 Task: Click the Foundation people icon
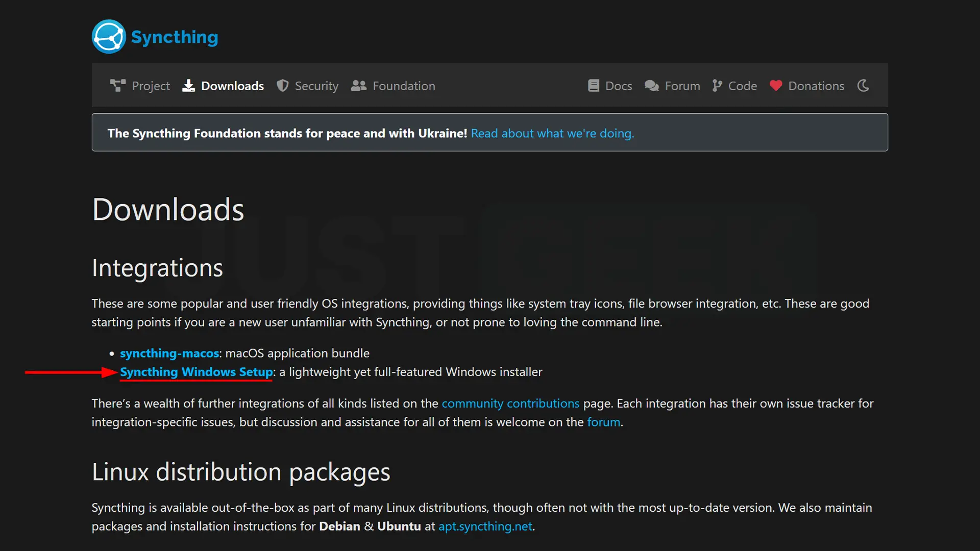pos(359,86)
